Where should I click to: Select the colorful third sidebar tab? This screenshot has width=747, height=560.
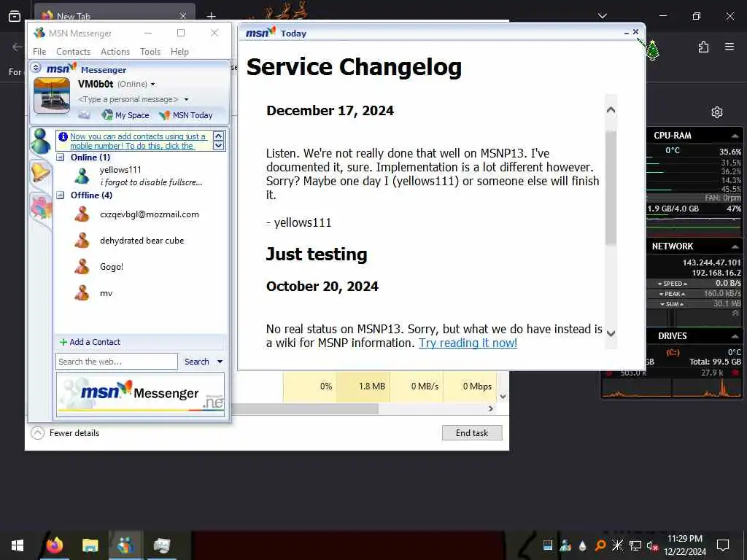(x=41, y=208)
